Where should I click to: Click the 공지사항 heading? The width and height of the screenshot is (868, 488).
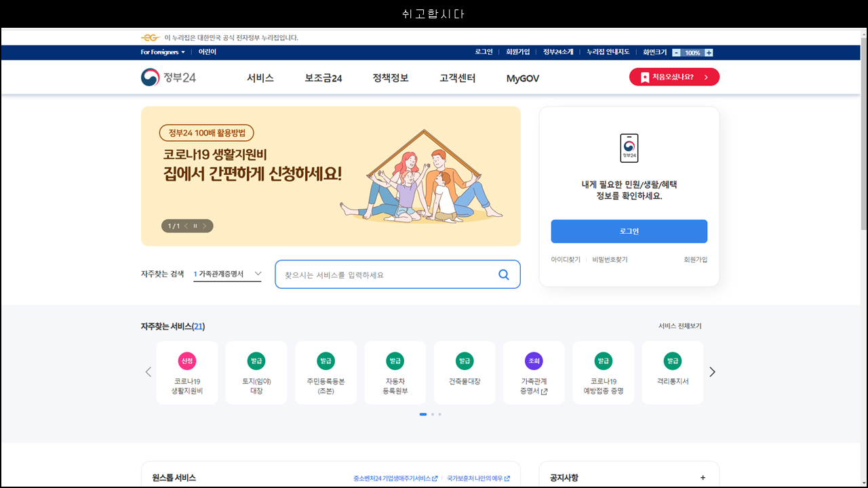(x=564, y=478)
